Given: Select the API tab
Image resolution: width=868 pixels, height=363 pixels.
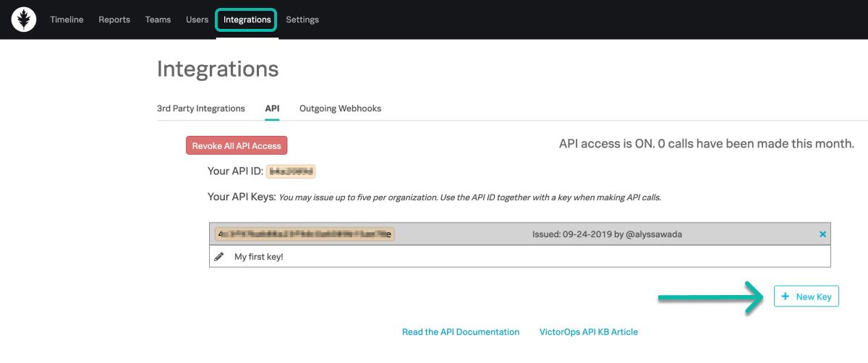Looking at the screenshot, I should pyautogui.click(x=272, y=108).
